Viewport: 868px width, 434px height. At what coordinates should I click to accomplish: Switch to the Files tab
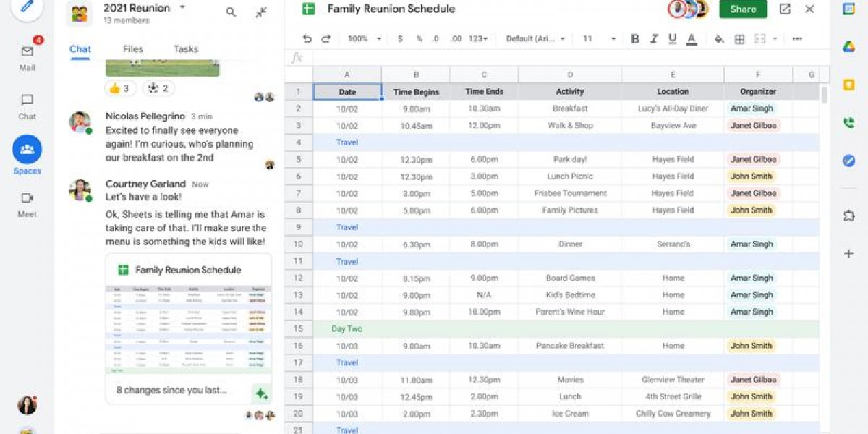(132, 49)
